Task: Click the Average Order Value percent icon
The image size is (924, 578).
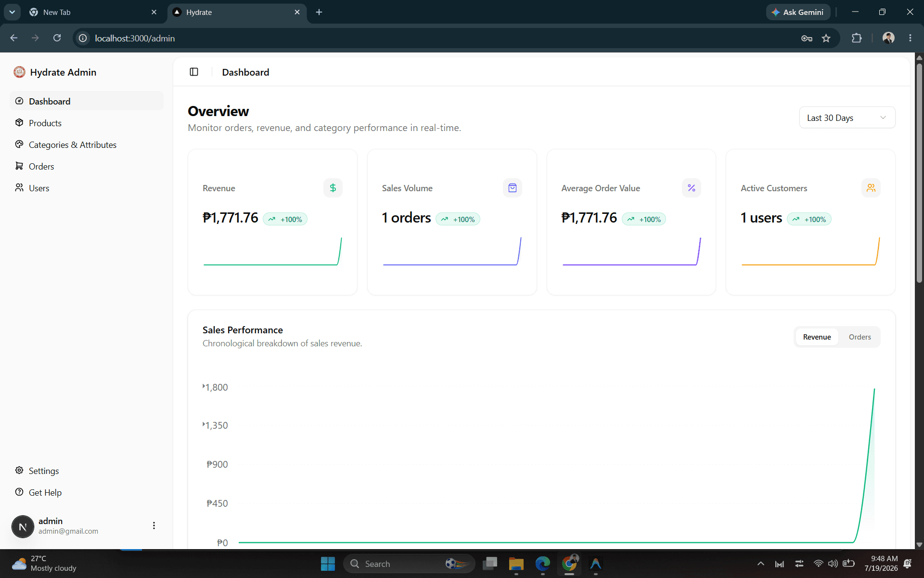Action: (x=692, y=188)
